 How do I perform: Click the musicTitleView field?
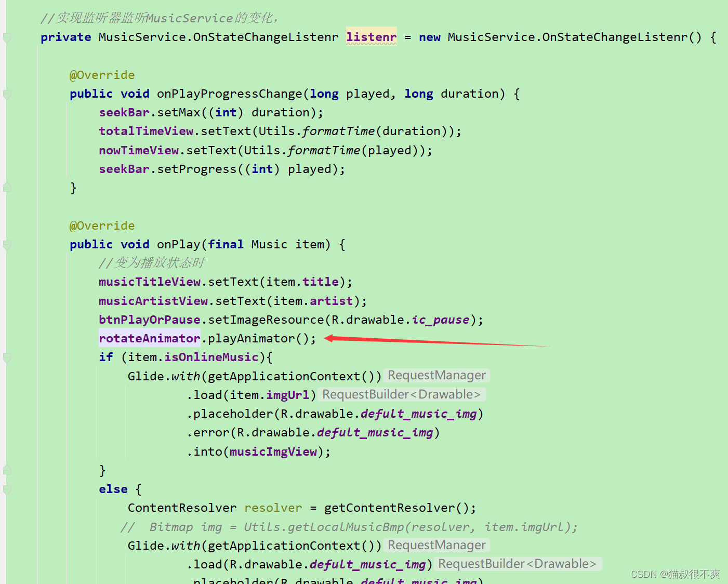(150, 282)
